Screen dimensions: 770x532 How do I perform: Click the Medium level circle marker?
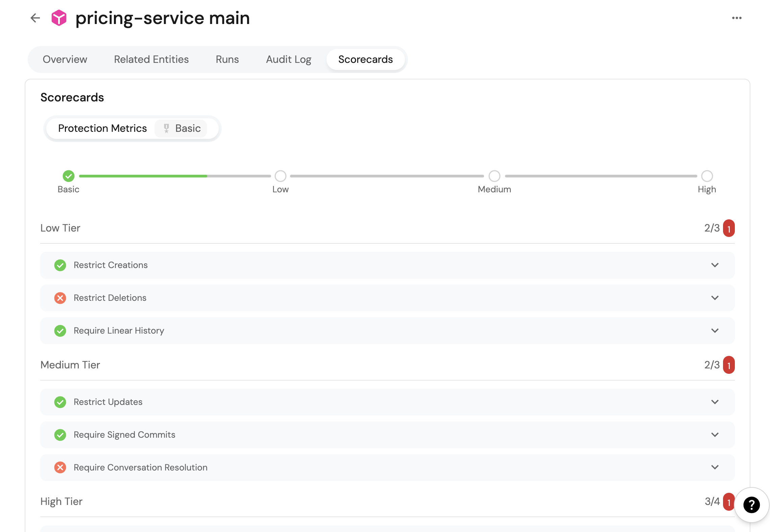click(494, 176)
